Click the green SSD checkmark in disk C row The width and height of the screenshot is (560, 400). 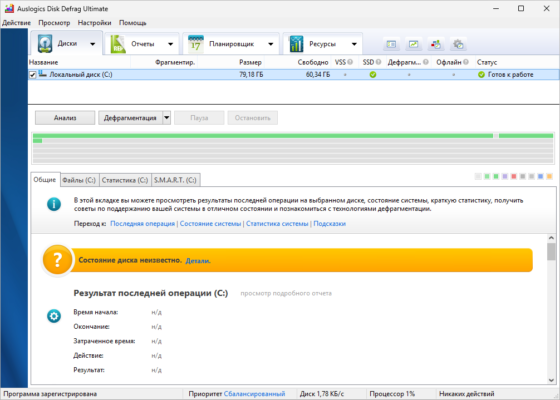373,75
